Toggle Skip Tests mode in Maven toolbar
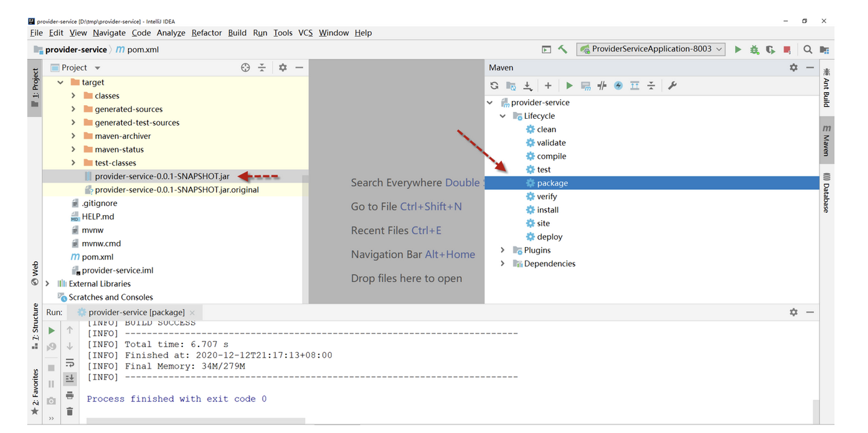This screenshot has height=433, width=868. coord(618,86)
